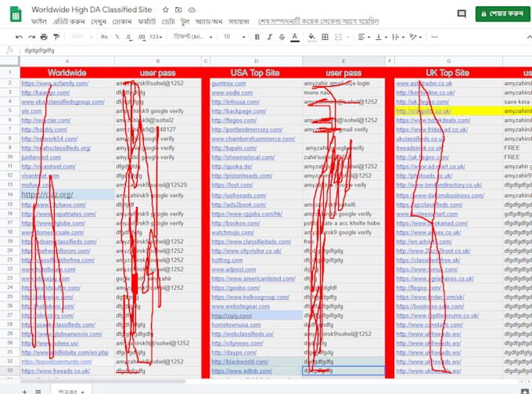This screenshot has height=394, width=532.
Task: Click the merge cells icon
Action: coord(338,37)
